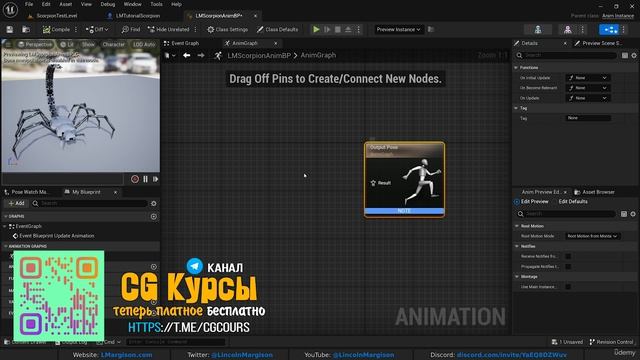The height and width of the screenshot is (360, 640).
Task: Click the Skeleton mode icon at top right
Action: (x=538, y=29)
